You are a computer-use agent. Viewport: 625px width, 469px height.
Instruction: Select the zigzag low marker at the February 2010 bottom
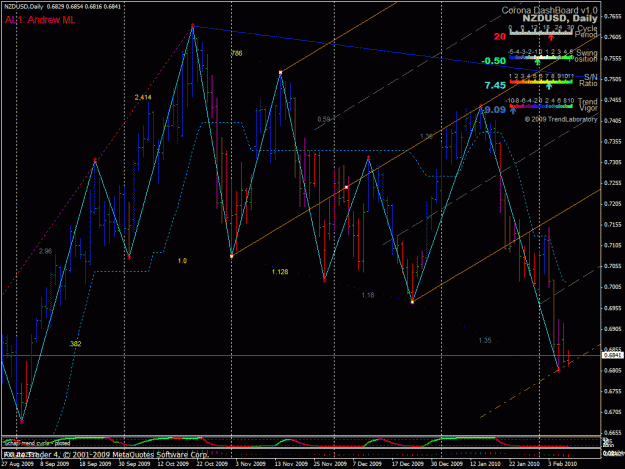pos(559,371)
